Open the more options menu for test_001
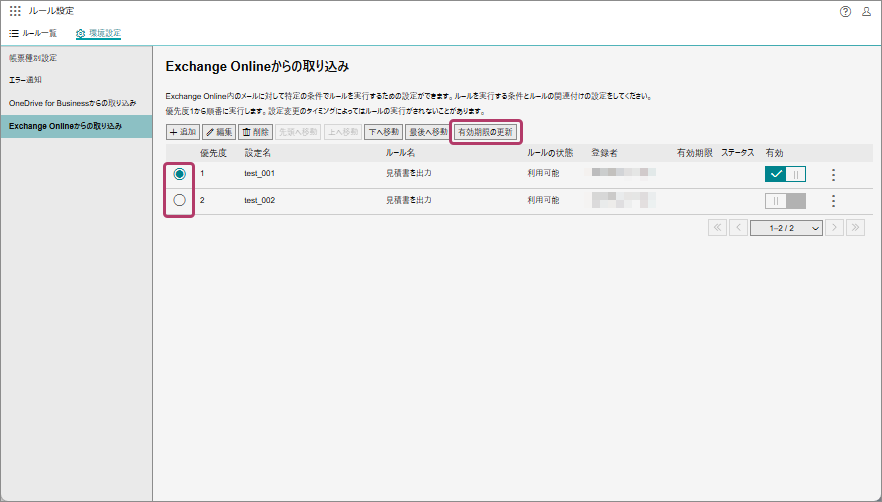Viewport: 882px width, 502px height. coord(833,174)
